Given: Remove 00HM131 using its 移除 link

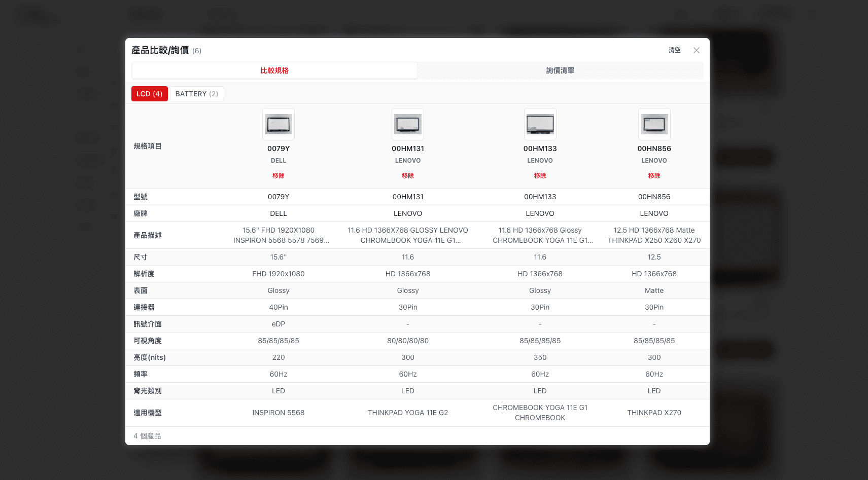Looking at the screenshot, I should 407,175.
